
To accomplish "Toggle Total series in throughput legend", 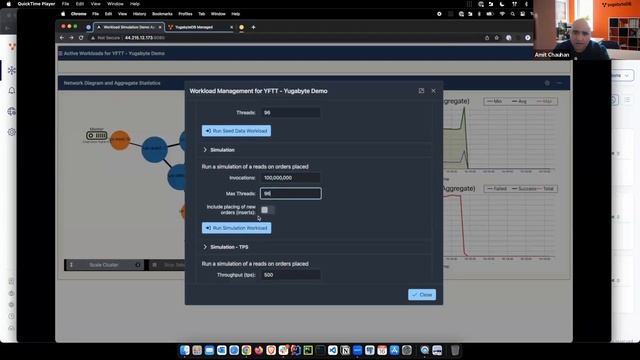I will coord(545,189).
